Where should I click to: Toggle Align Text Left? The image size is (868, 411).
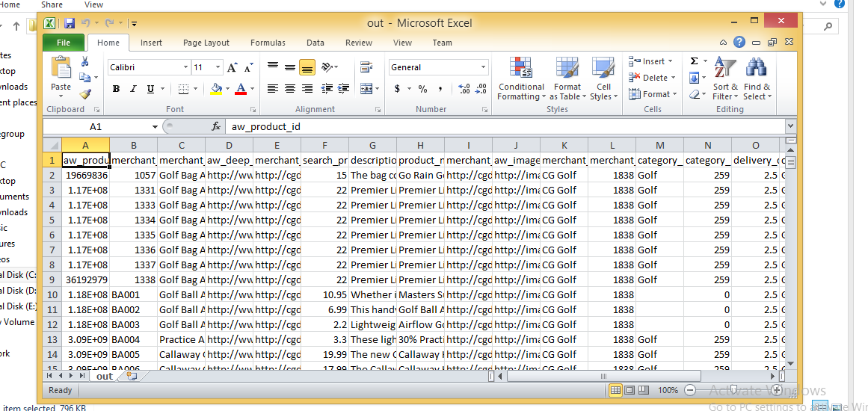point(272,88)
